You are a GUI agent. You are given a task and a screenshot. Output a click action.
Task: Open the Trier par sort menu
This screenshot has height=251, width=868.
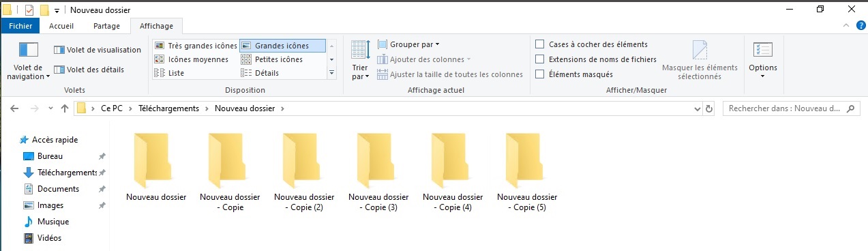point(360,60)
